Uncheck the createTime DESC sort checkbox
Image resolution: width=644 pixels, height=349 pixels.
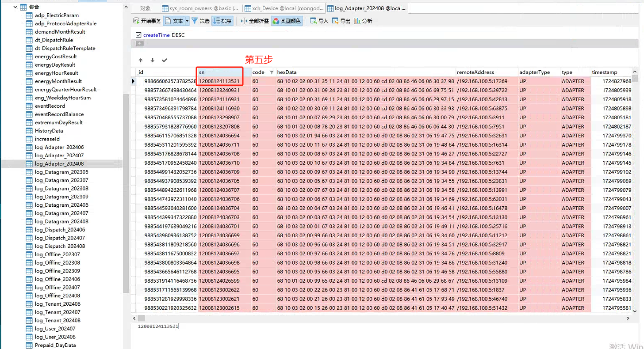(x=138, y=35)
